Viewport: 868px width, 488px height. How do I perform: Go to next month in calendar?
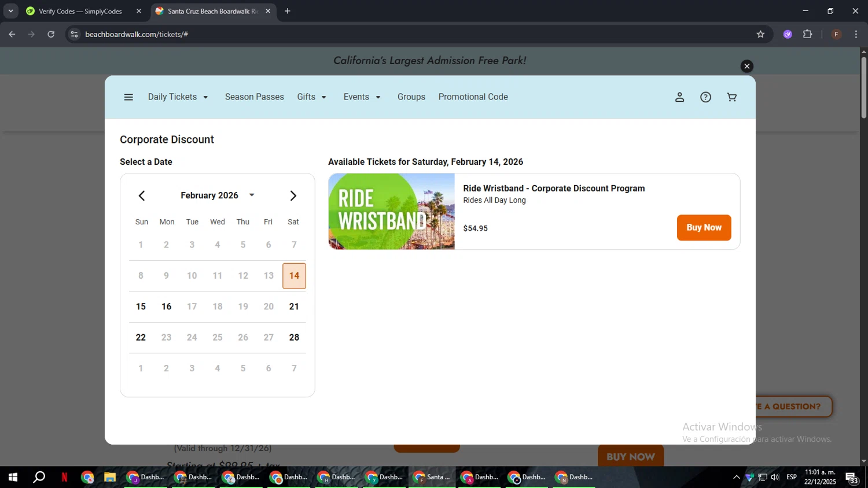293,195
